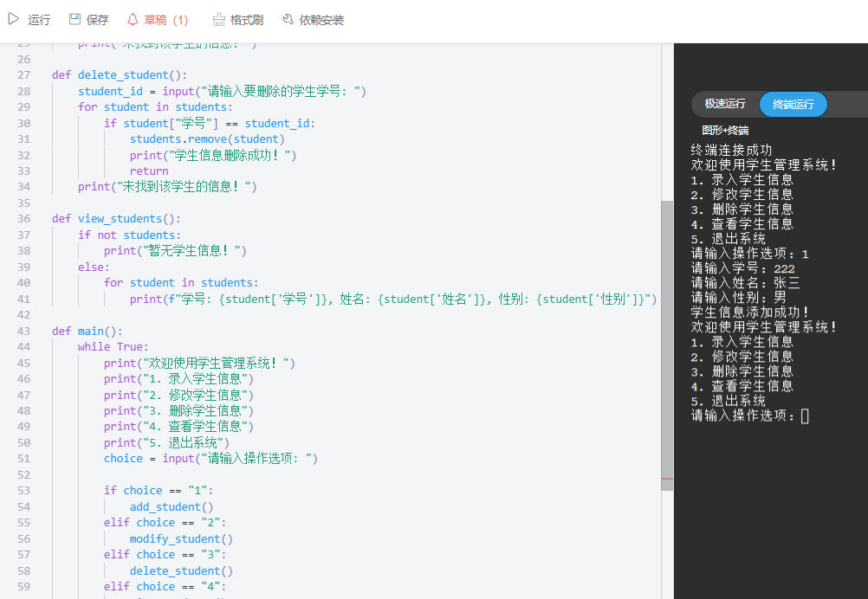This screenshot has width=868, height=599.
Task: Click terminal line '学生信息添加成功！'
Action: pos(750,312)
